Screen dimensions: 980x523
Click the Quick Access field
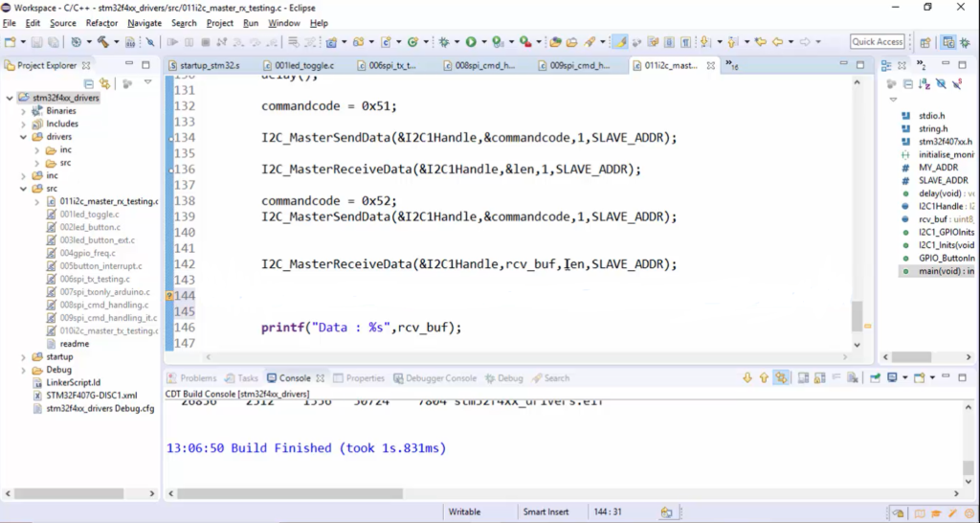click(878, 41)
